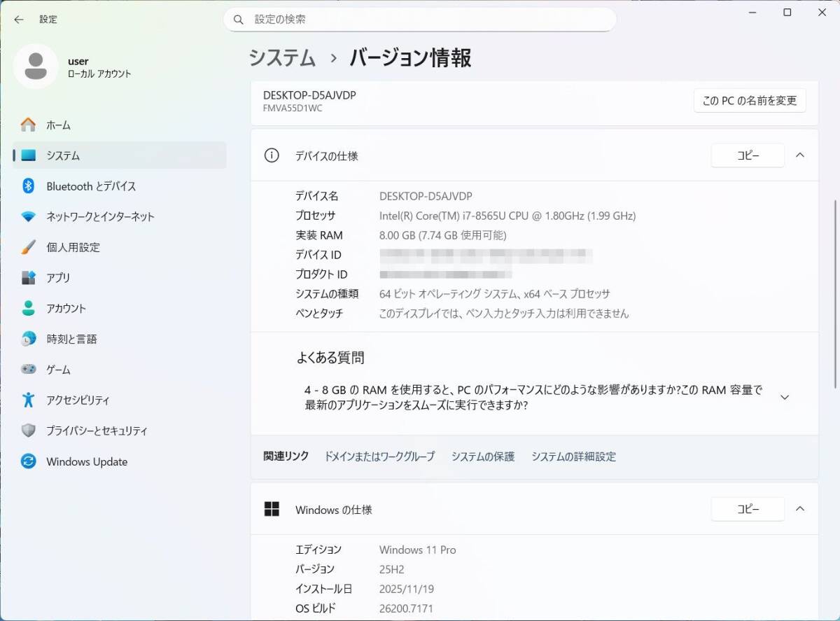Screen dimensions: 840x621
Task: Collapse the デバイスの仕様 section chevron
Action: tap(800, 155)
